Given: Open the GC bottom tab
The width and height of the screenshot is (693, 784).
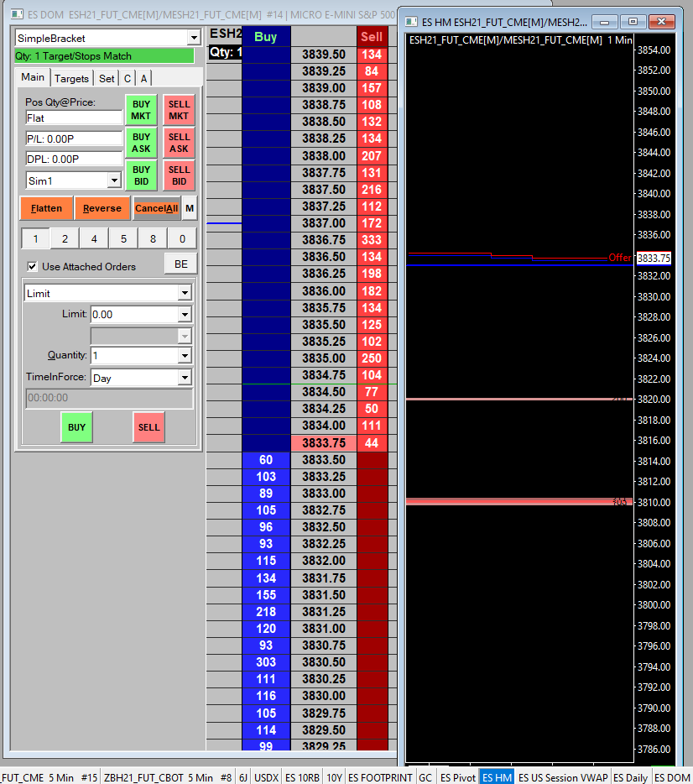Looking at the screenshot, I should (x=425, y=777).
